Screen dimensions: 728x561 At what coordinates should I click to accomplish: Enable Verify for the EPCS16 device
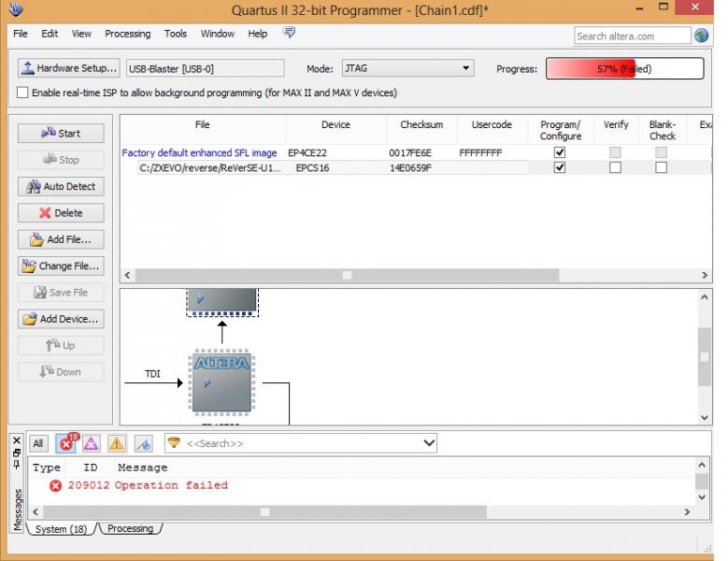(x=615, y=167)
